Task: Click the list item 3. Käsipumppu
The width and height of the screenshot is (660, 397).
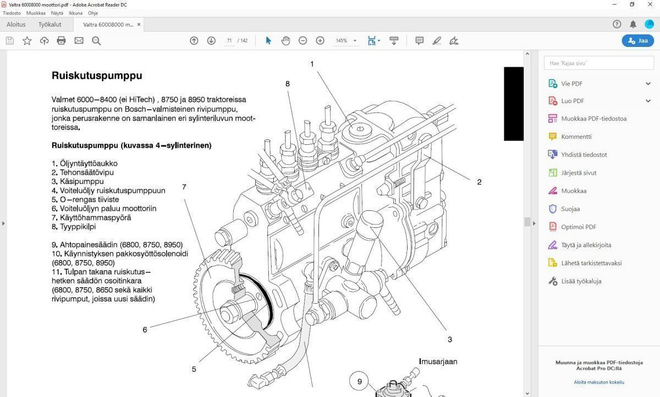Action: point(78,181)
